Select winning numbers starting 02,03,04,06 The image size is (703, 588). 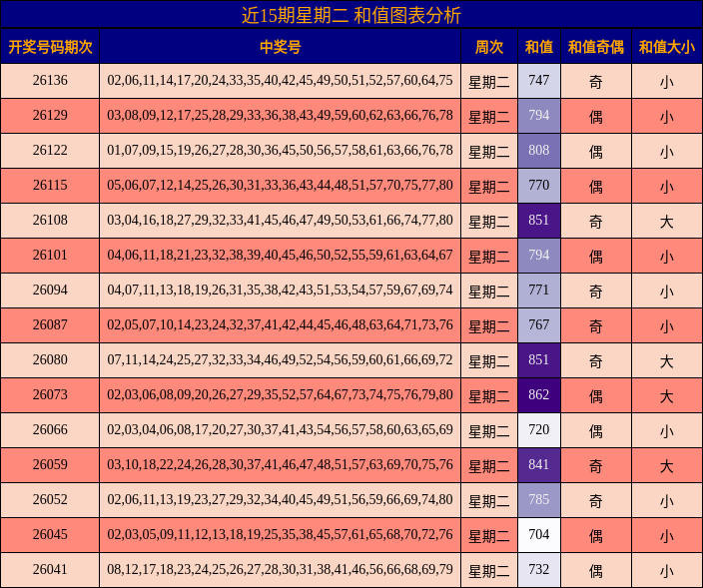click(x=281, y=430)
